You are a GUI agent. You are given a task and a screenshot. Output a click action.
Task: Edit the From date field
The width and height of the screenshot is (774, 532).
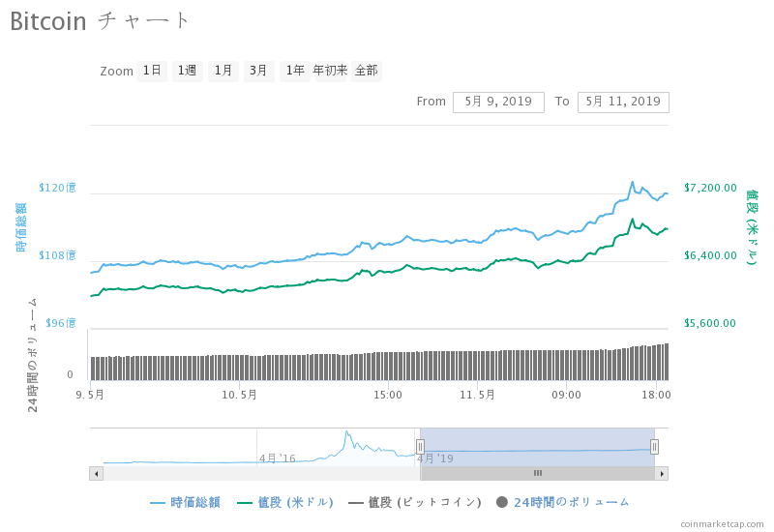pyautogui.click(x=498, y=103)
